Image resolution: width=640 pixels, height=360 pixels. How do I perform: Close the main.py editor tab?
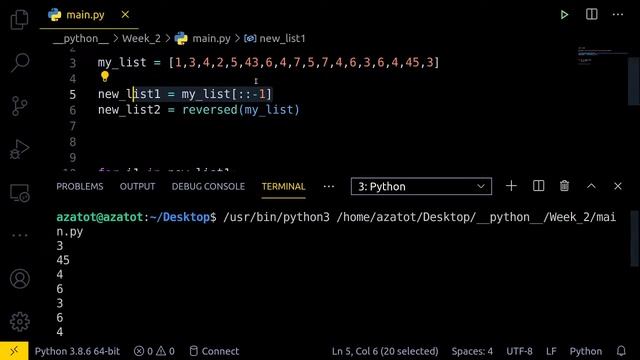tap(125, 15)
